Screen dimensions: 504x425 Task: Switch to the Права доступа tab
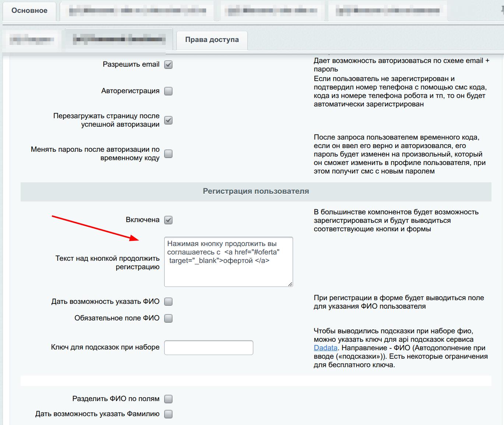tap(212, 40)
